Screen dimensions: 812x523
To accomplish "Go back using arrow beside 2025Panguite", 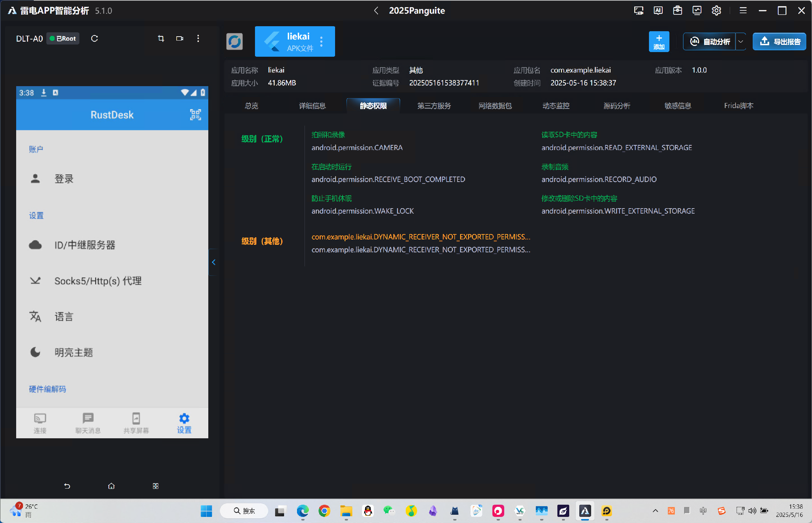I will (376, 10).
